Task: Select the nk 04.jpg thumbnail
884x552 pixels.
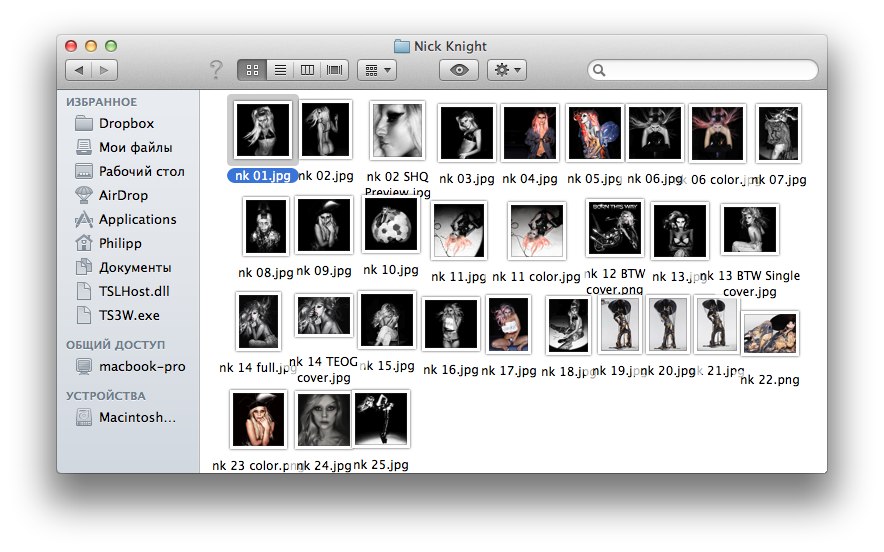Action: [x=530, y=133]
